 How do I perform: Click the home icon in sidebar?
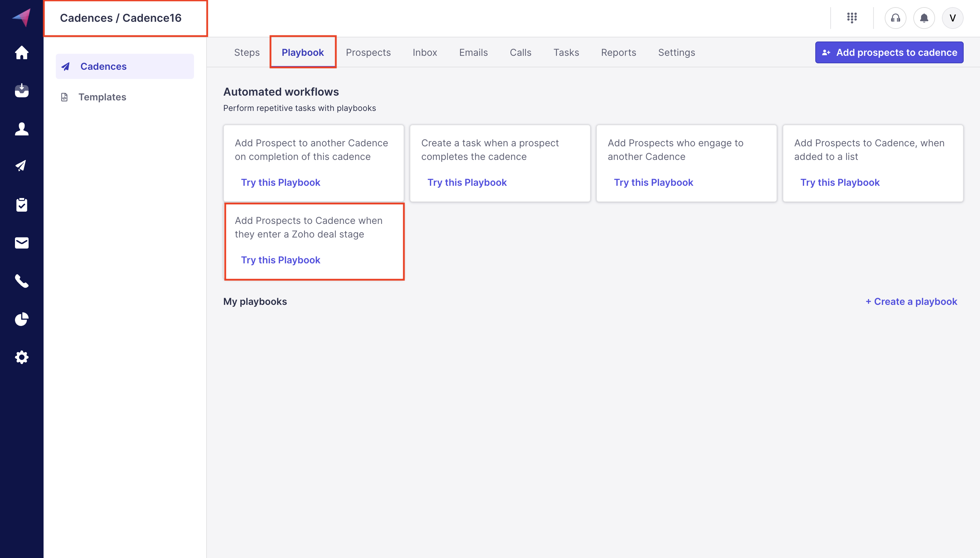click(x=21, y=52)
